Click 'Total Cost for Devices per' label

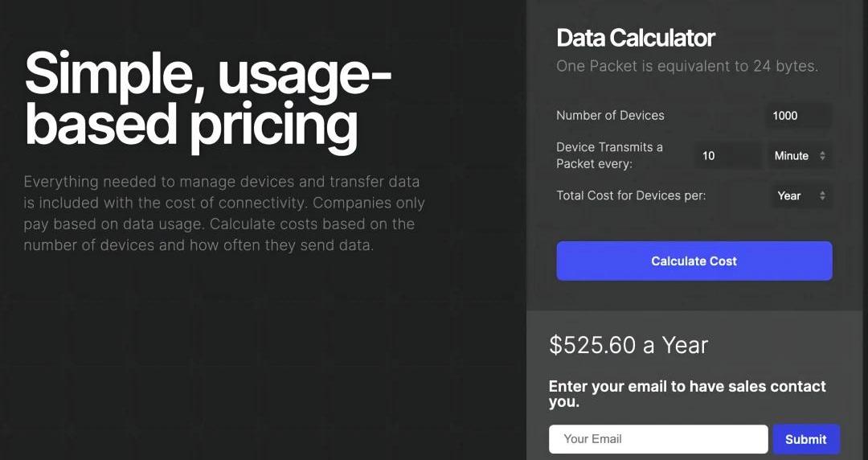pos(631,195)
